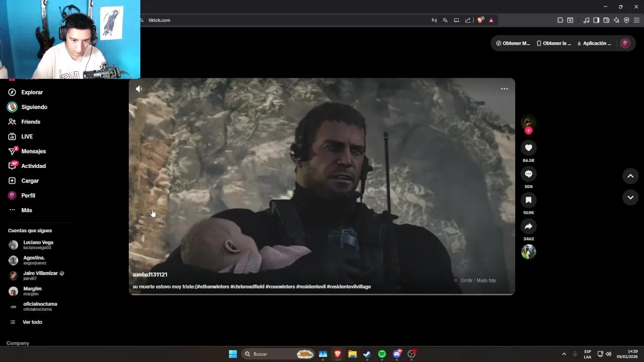Open uploader axelxd131121 profile name
Viewport: 644px width, 362px height.
coord(150,275)
